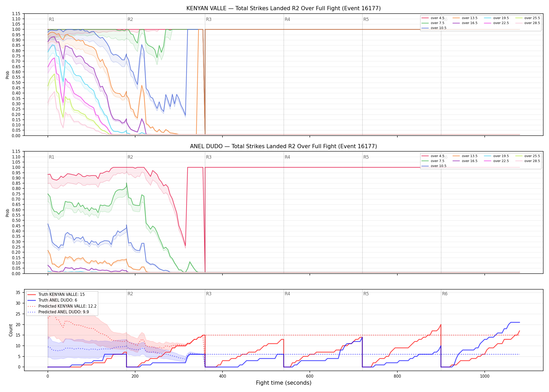The width and height of the screenshot is (549, 392).
Task: Click the '20' tick on Count axis
Action: 18,325
